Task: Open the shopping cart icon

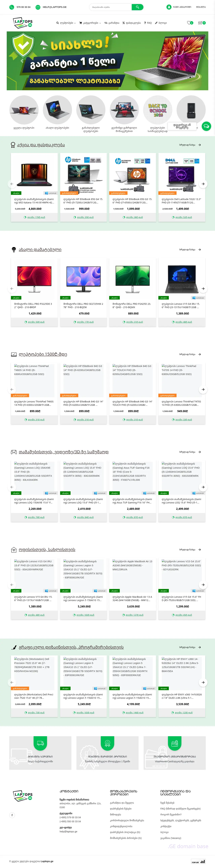Action: [x=200, y=23]
